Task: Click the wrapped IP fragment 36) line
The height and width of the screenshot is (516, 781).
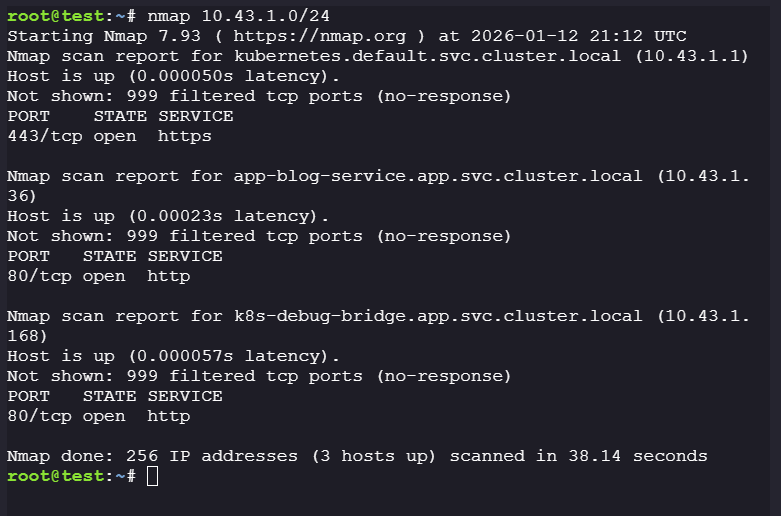Action: click(x=23, y=196)
